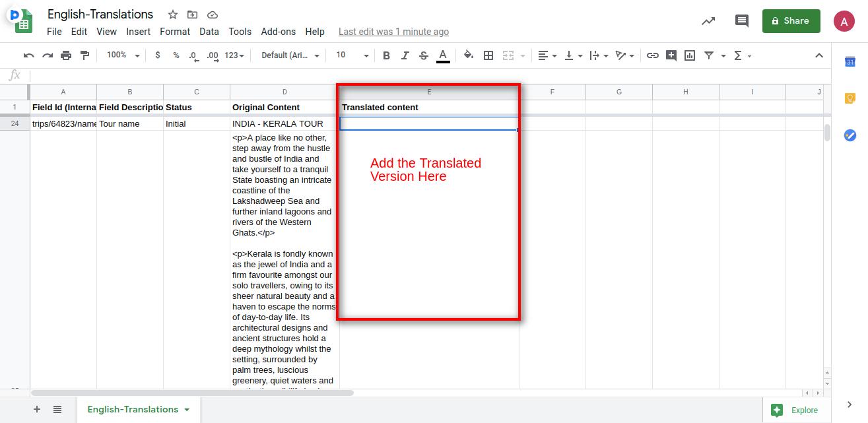
Task: Open the Add-ons menu
Action: 278,32
